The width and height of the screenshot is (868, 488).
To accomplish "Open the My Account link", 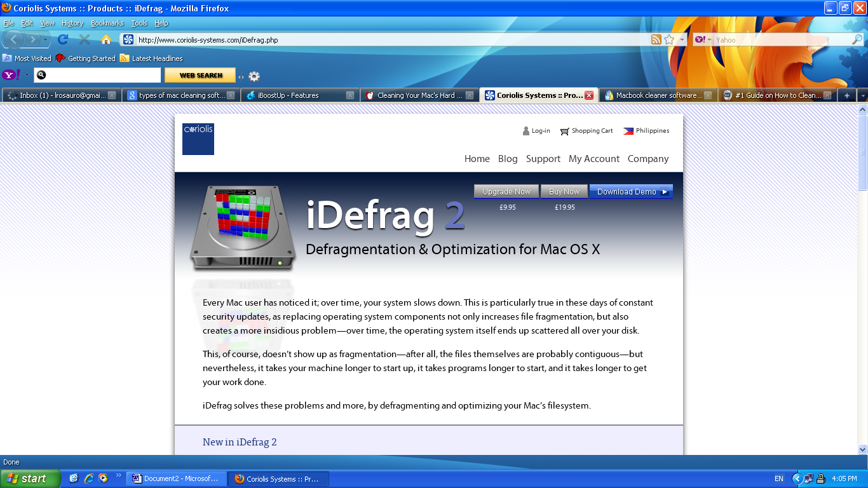I will point(594,159).
